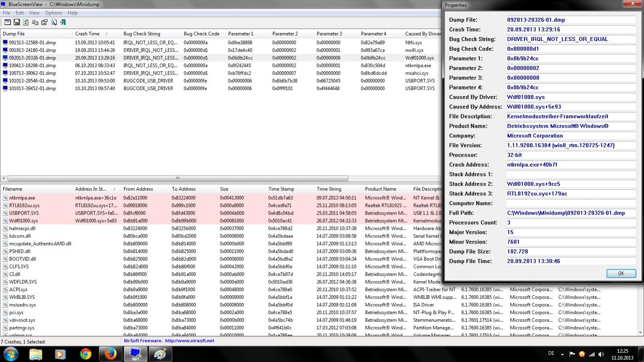Viewport: 644px width, 362px height.
Task: Click the left scroll arrow of crash list
Action: tap(4, 178)
